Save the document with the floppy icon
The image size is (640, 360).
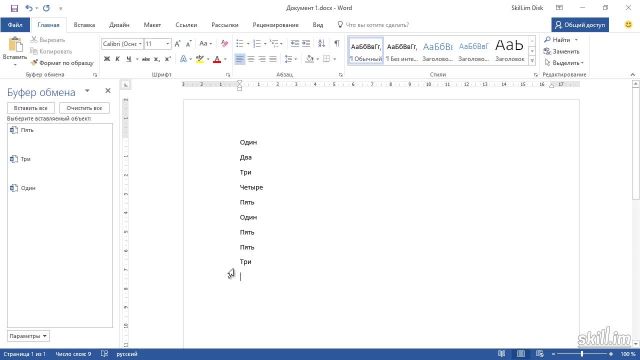pos(14,8)
